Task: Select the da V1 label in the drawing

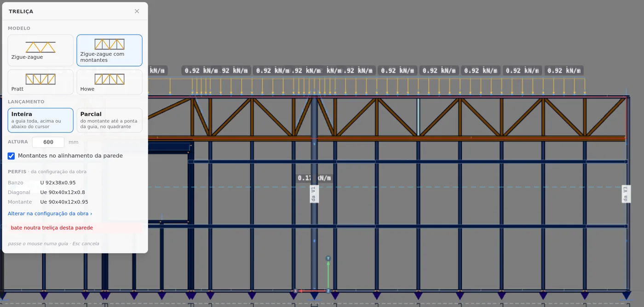Action: point(314,194)
